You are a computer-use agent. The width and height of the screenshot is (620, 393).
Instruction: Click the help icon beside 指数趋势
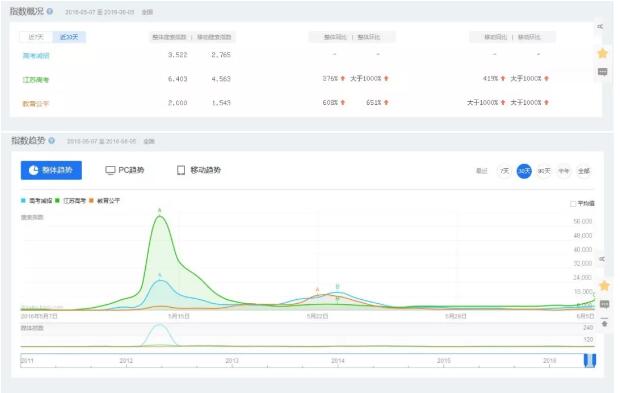tap(51, 140)
